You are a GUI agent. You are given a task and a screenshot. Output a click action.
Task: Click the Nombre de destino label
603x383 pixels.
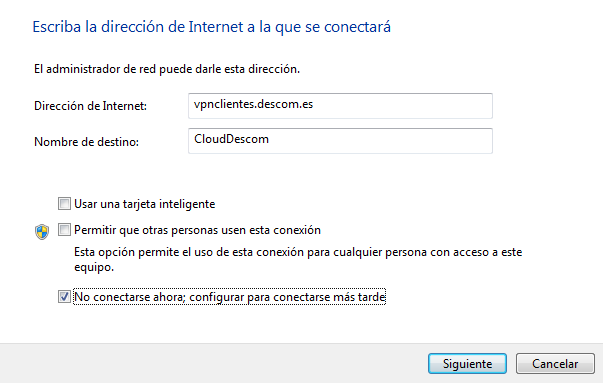point(87,142)
